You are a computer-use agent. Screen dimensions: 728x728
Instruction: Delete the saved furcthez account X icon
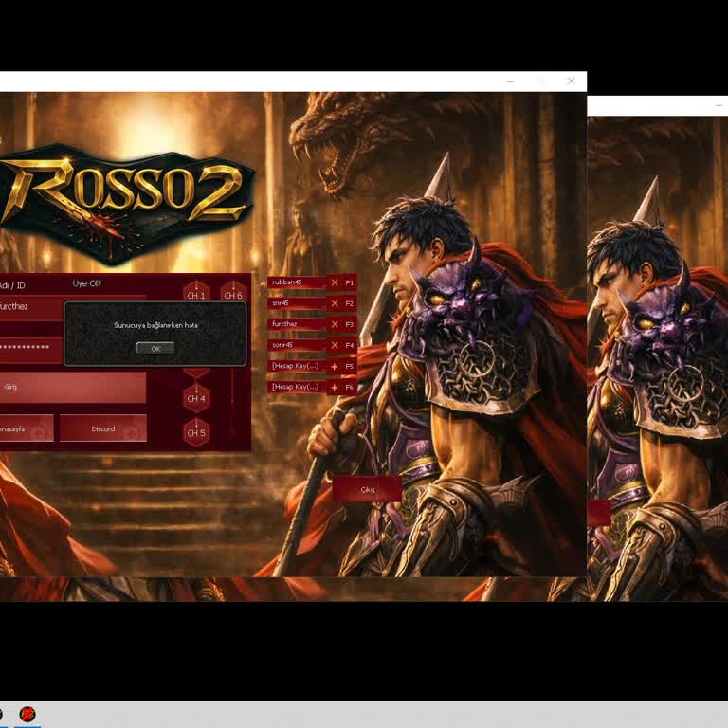[335, 324]
